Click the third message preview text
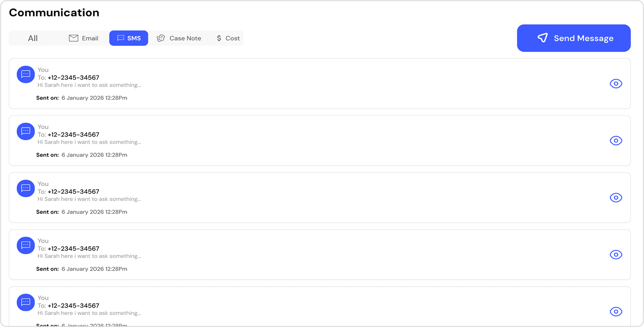 [89, 199]
